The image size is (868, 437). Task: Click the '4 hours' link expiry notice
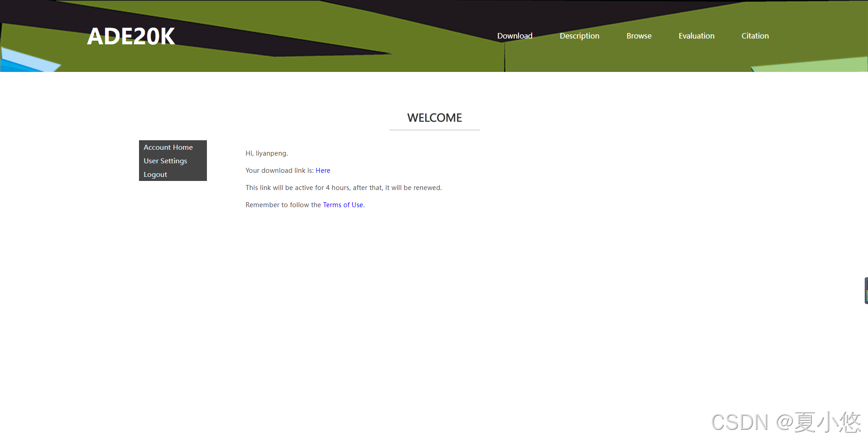(343, 188)
